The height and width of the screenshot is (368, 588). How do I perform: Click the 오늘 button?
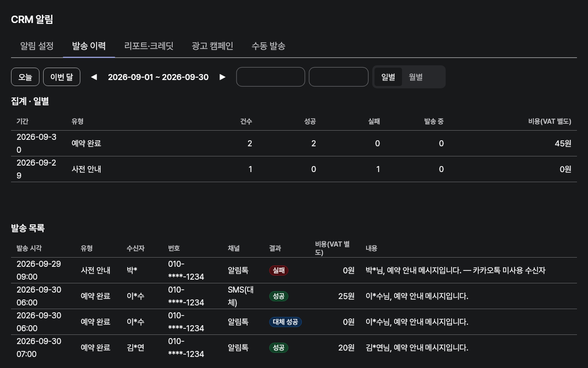(x=25, y=77)
